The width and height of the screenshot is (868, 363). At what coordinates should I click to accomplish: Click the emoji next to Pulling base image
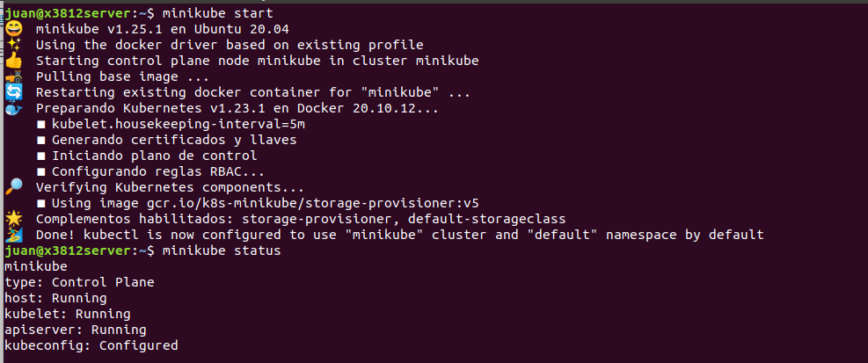point(13,76)
